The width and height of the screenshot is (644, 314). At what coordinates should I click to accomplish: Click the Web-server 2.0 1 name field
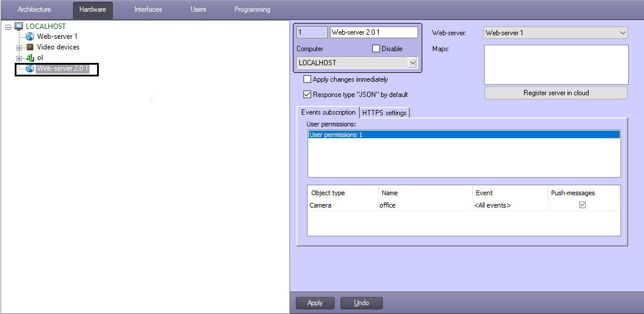click(373, 32)
